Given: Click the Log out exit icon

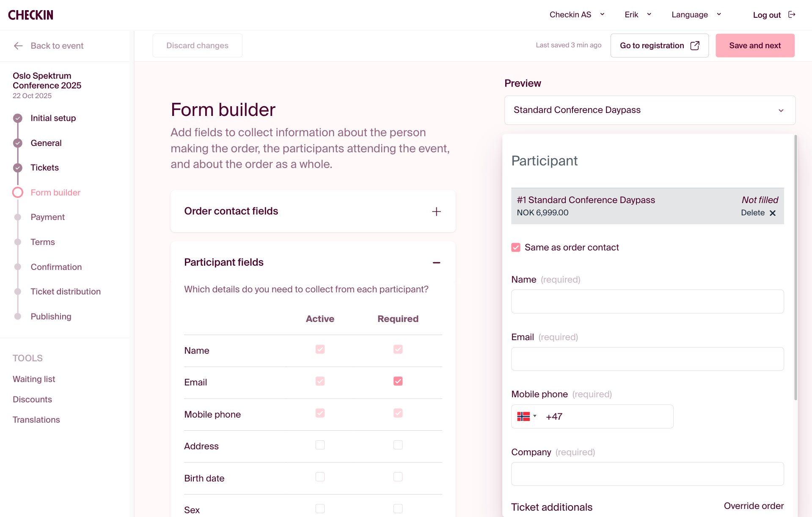Looking at the screenshot, I should (x=792, y=15).
